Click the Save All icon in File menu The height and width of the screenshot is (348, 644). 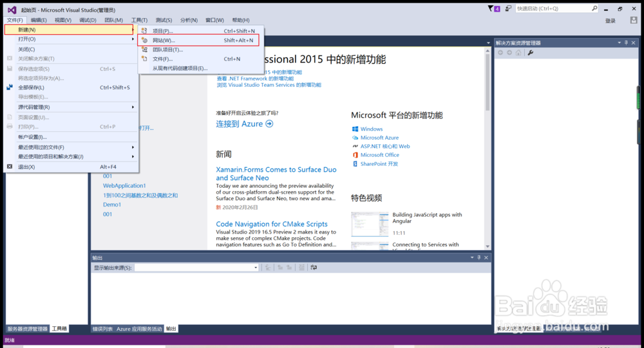point(10,87)
